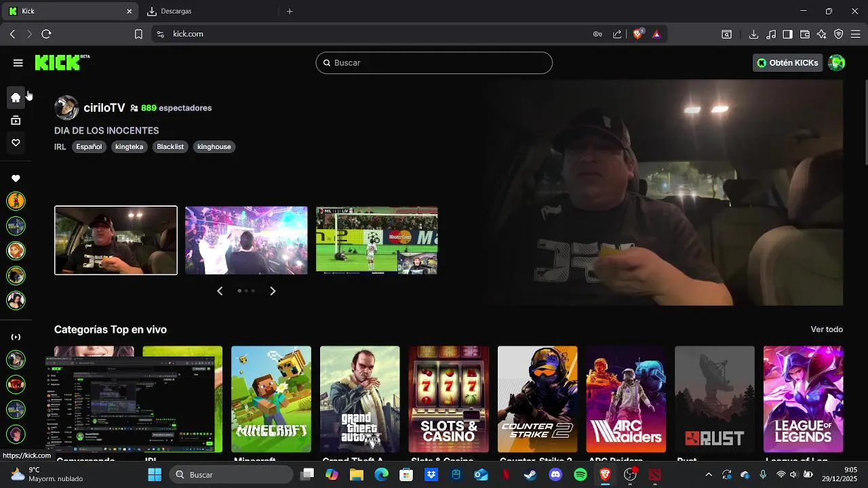This screenshot has width=868, height=488.
Task: Open Spotify from the taskbar
Action: (x=580, y=474)
